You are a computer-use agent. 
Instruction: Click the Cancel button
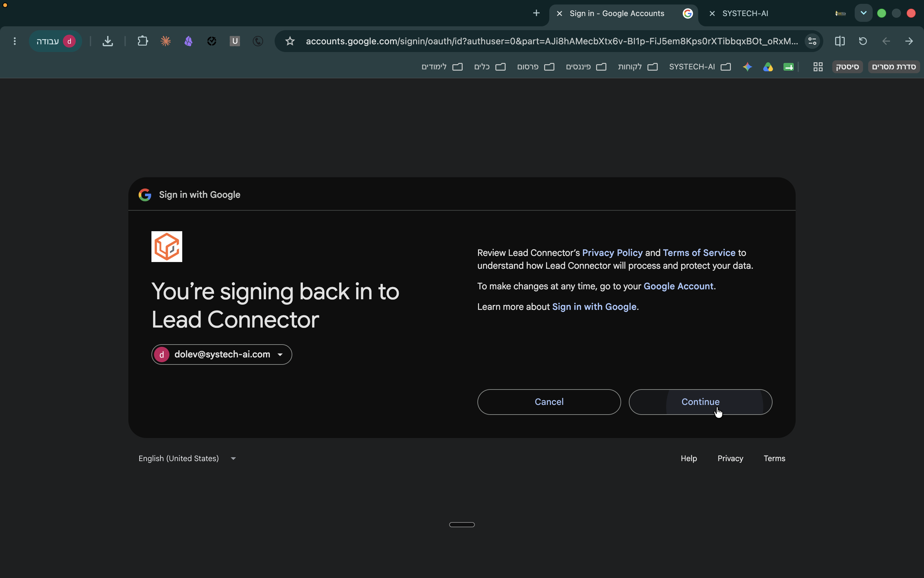click(549, 402)
